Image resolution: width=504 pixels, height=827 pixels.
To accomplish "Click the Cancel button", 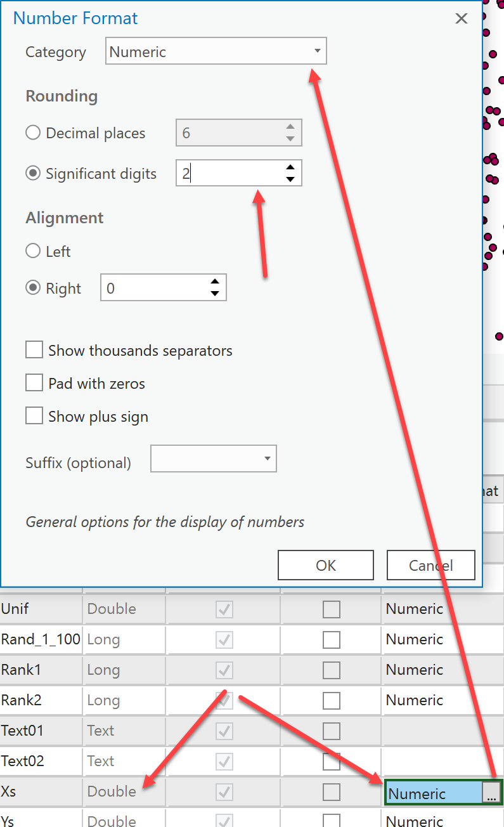I will click(x=430, y=565).
